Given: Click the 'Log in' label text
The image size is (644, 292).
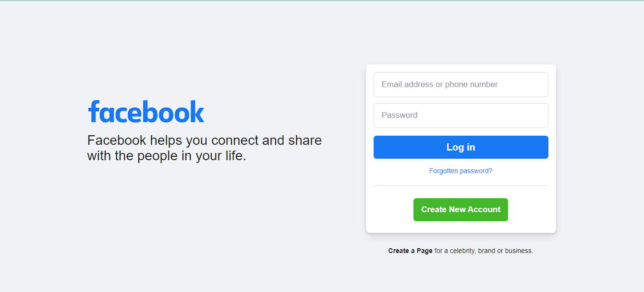Looking at the screenshot, I should coord(461,147).
